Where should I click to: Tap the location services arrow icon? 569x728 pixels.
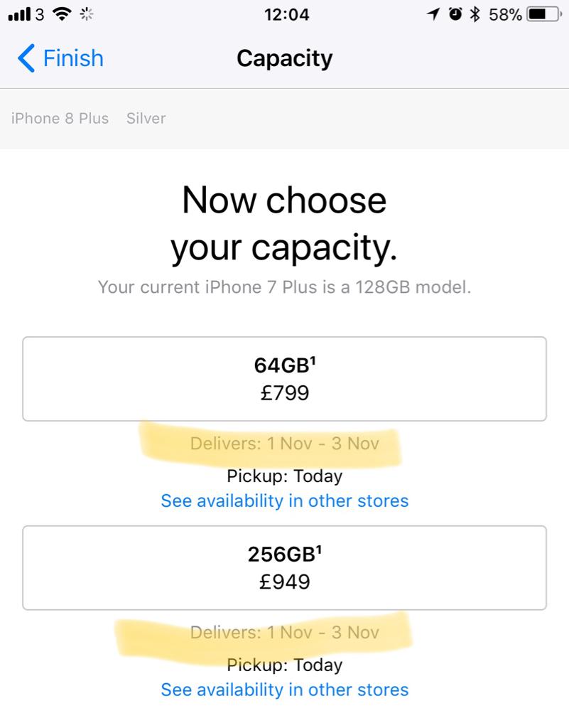tap(433, 14)
